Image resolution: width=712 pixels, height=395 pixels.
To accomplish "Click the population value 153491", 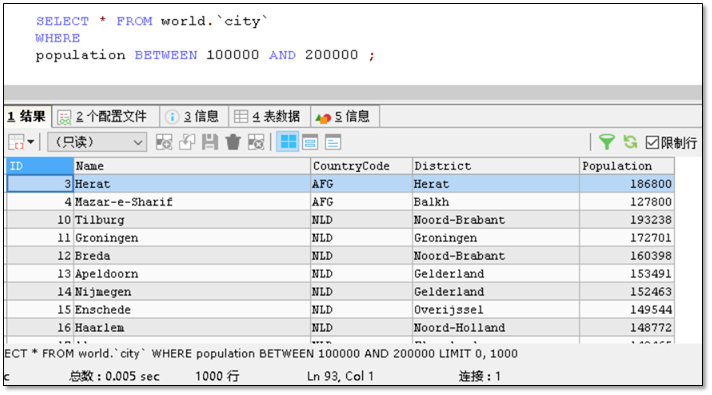I will point(627,274).
